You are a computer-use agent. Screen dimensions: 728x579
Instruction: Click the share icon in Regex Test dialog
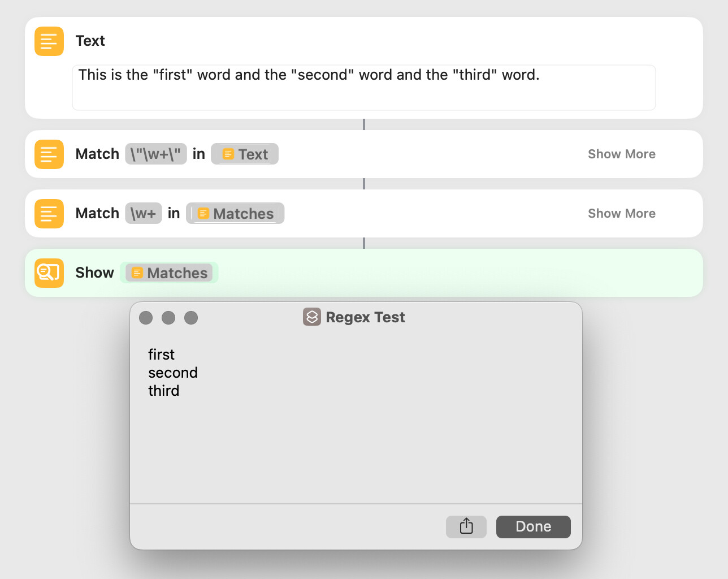466,526
